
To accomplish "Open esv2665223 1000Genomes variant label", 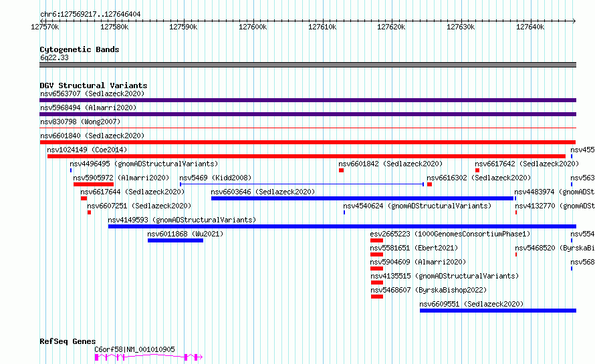I will (x=450, y=234).
